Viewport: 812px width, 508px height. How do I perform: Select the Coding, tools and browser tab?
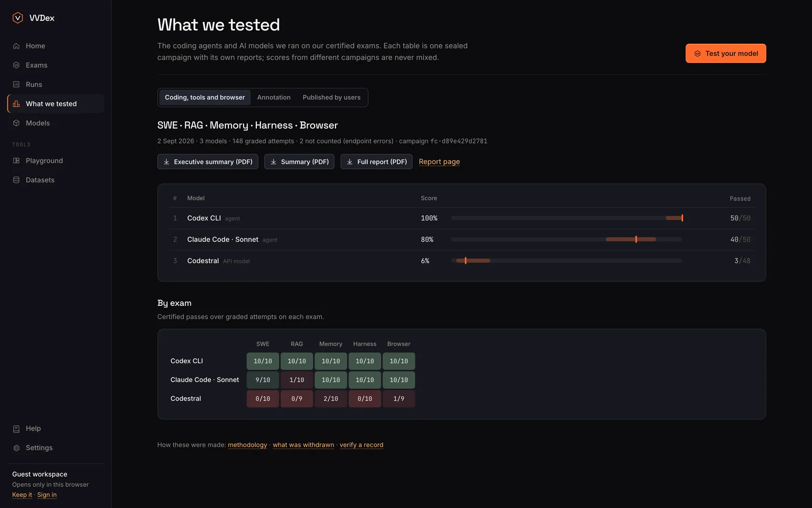(x=205, y=98)
